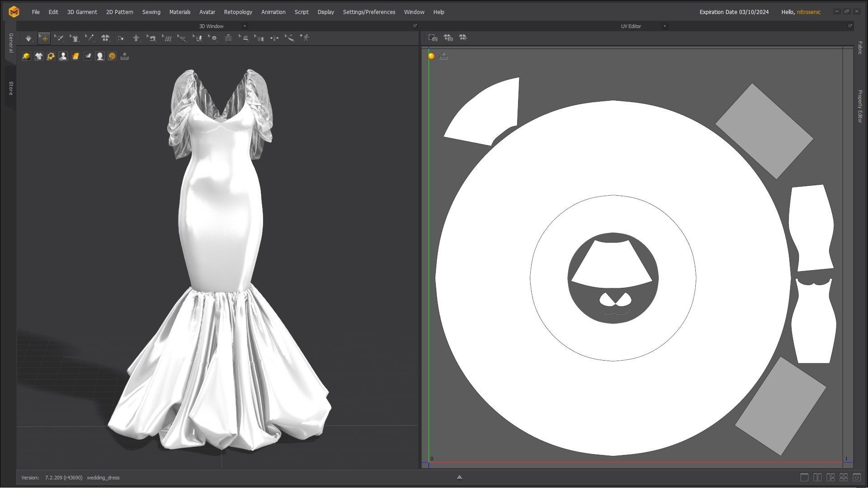Click the UV garment camera snapshot icon

coord(448,38)
